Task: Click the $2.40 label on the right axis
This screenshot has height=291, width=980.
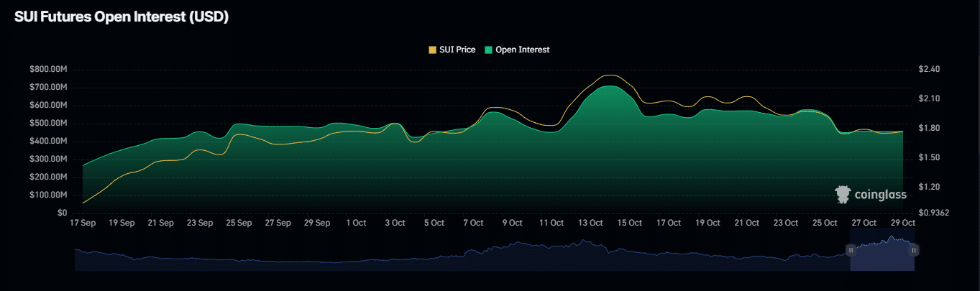Action: 929,70
